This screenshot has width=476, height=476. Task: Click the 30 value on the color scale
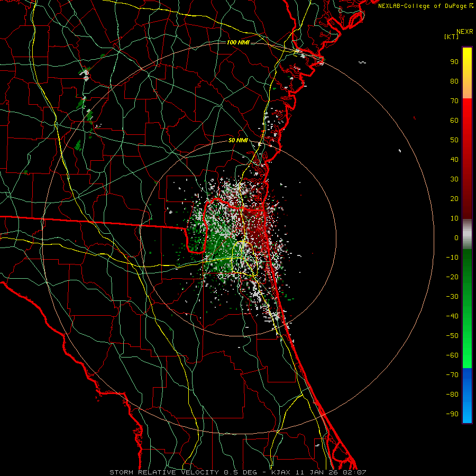click(x=454, y=179)
